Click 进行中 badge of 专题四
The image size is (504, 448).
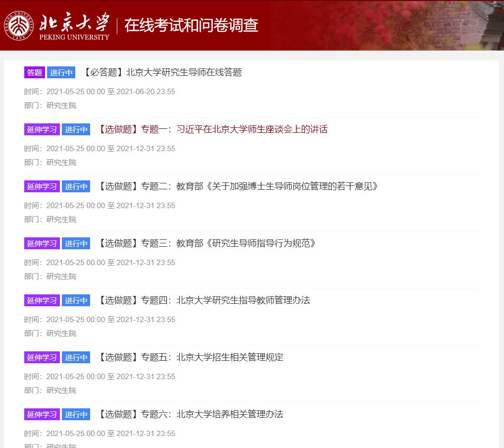(x=76, y=300)
